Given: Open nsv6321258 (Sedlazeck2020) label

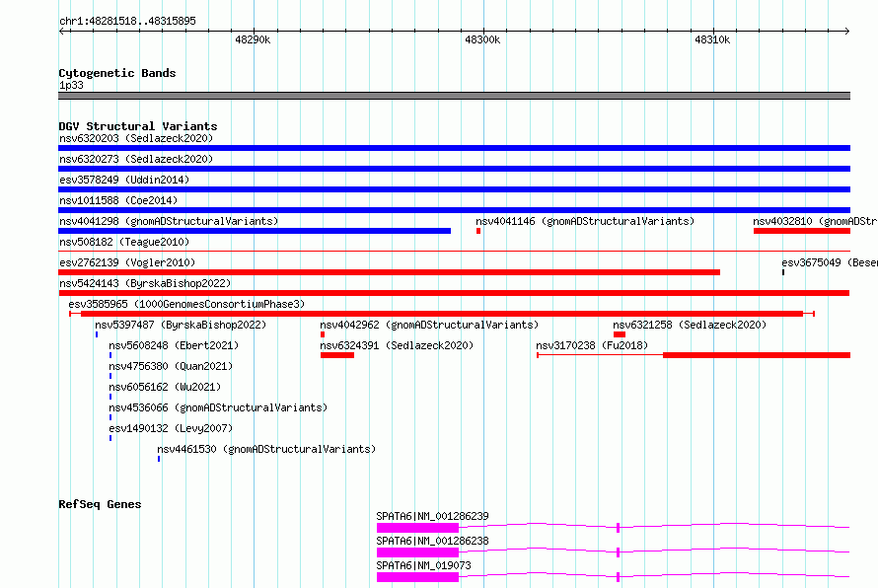Looking at the screenshot, I should pyautogui.click(x=690, y=325).
